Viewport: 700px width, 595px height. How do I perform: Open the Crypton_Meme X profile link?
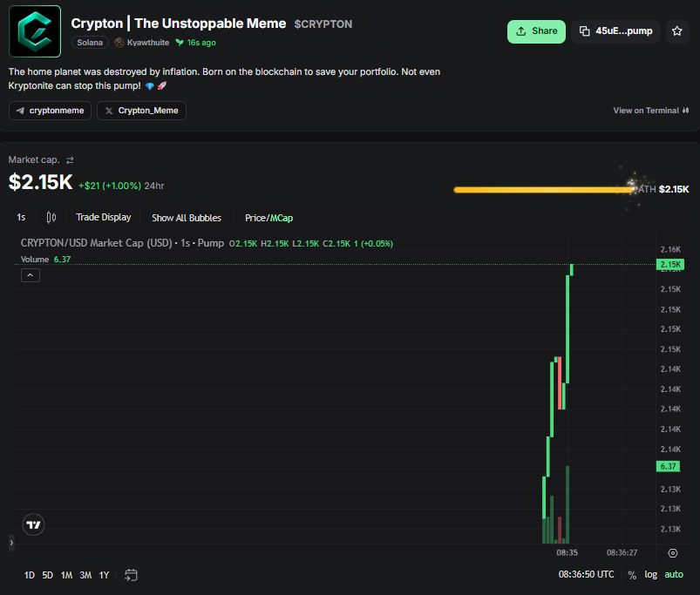141,111
